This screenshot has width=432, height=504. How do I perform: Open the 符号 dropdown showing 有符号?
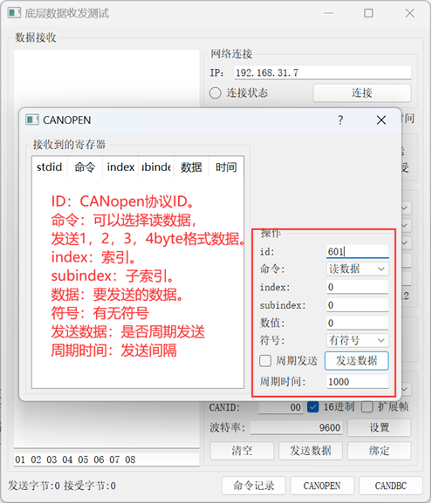coord(358,340)
